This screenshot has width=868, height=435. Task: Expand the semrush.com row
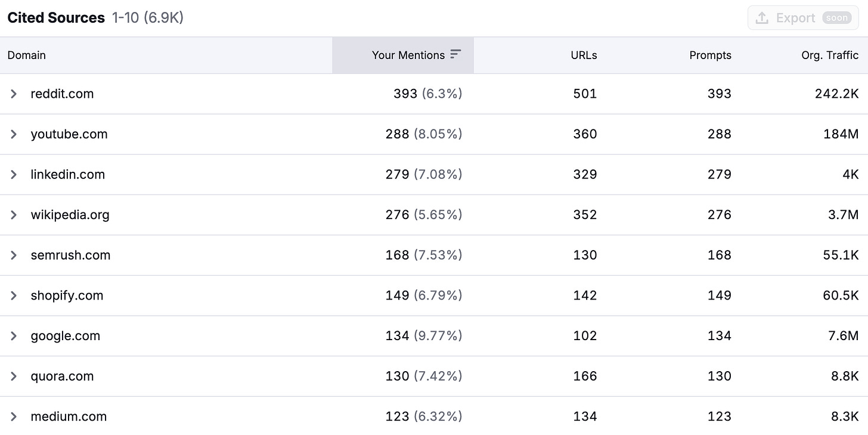[x=14, y=255]
